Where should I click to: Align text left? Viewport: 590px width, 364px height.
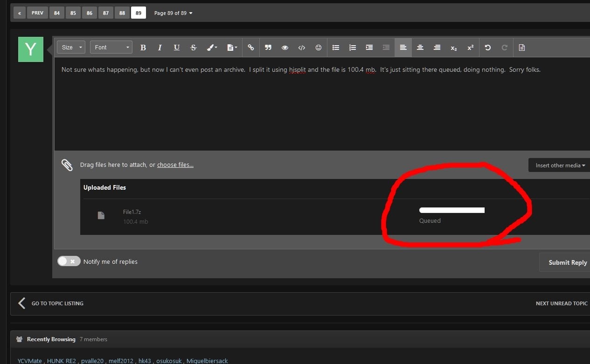click(403, 48)
